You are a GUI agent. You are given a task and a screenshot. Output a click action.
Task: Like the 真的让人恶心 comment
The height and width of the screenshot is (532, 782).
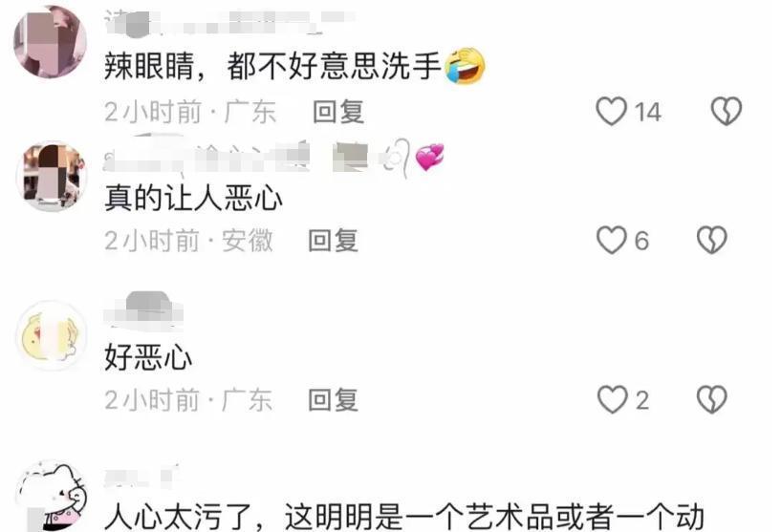(x=612, y=240)
